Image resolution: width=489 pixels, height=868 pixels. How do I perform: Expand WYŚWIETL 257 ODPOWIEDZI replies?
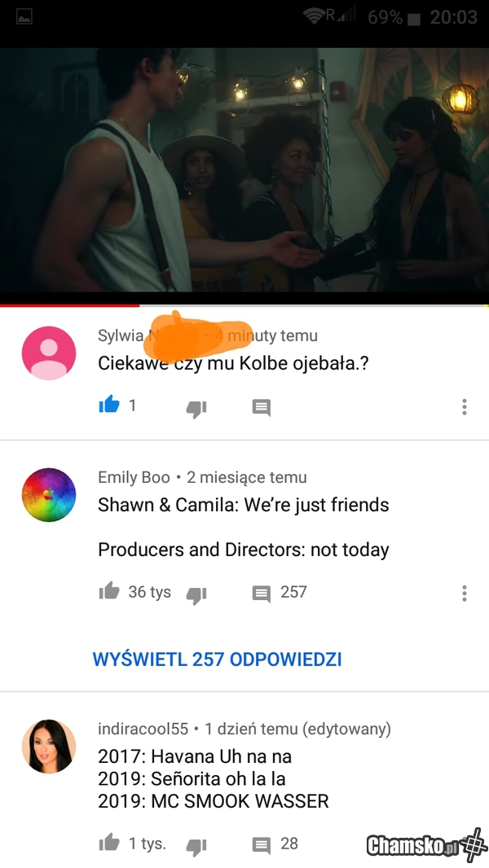tap(217, 660)
